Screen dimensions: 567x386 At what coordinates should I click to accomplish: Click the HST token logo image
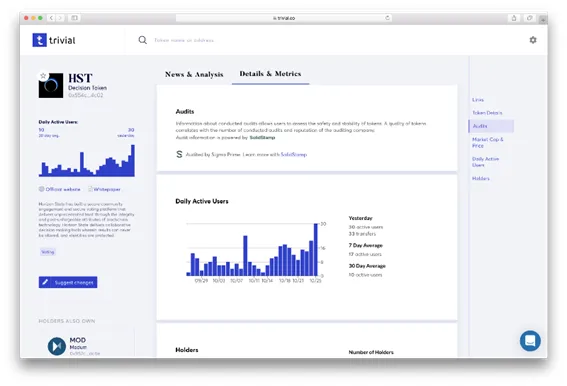click(51, 86)
